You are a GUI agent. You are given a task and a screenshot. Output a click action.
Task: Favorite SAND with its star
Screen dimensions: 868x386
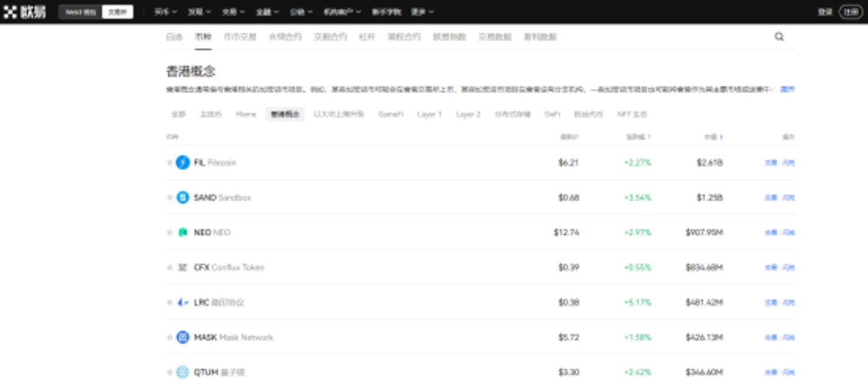point(170,197)
